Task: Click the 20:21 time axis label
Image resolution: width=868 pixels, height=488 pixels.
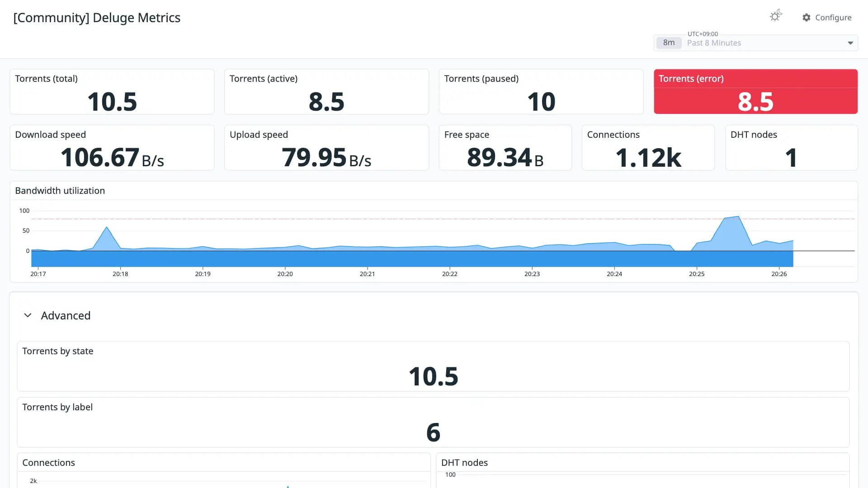Action: (367, 274)
